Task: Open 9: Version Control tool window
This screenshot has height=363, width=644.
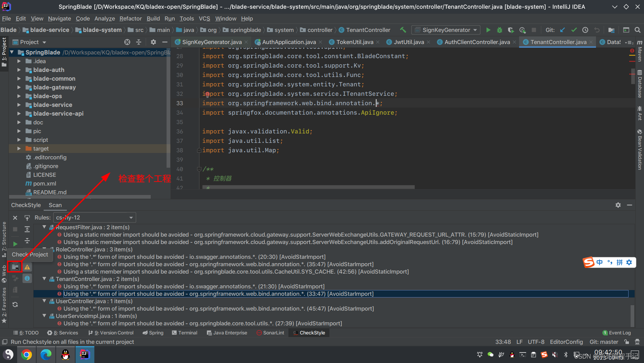Action: tap(111, 333)
